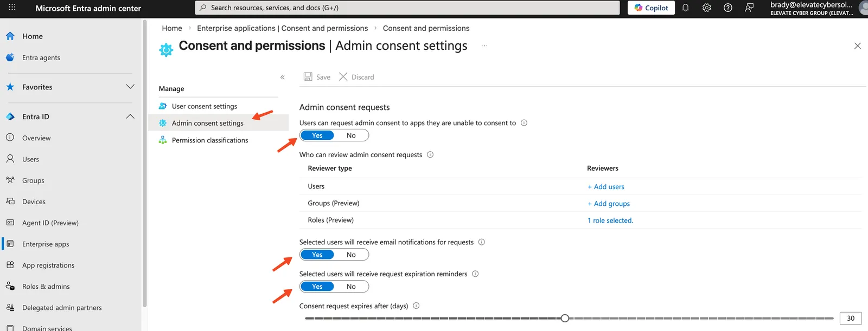The width and height of the screenshot is (868, 331).
Task: Click Add groups link
Action: (609, 204)
